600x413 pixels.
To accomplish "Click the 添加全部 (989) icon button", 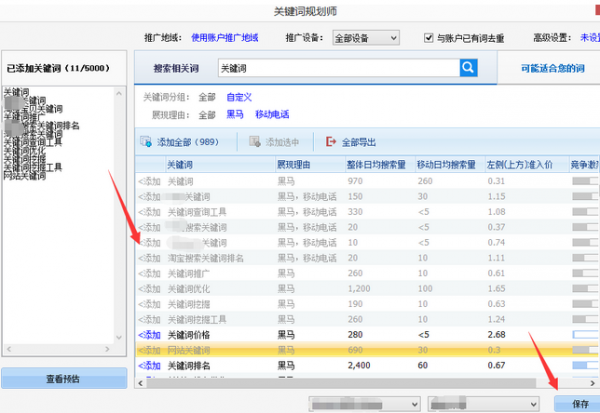I will 147,142.
